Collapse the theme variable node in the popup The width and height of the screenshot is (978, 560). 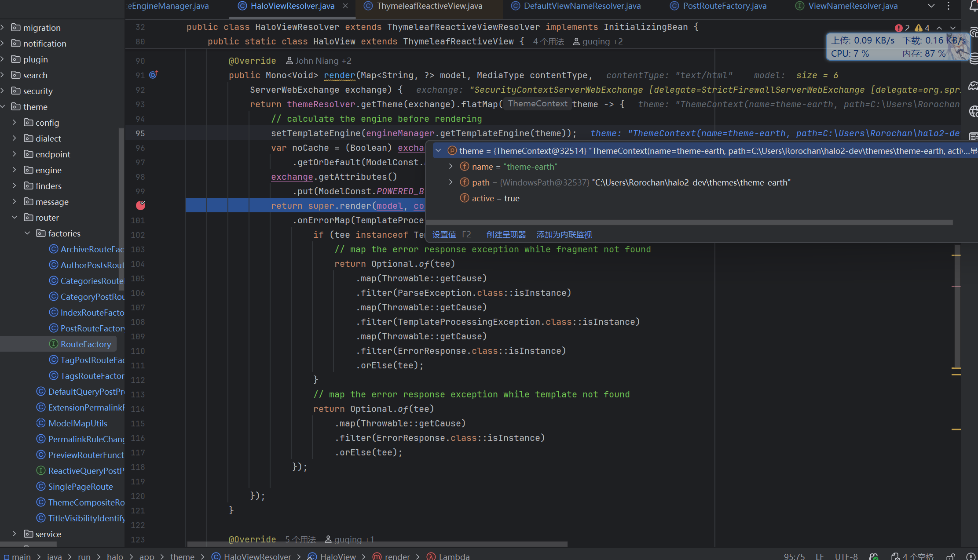click(x=438, y=151)
